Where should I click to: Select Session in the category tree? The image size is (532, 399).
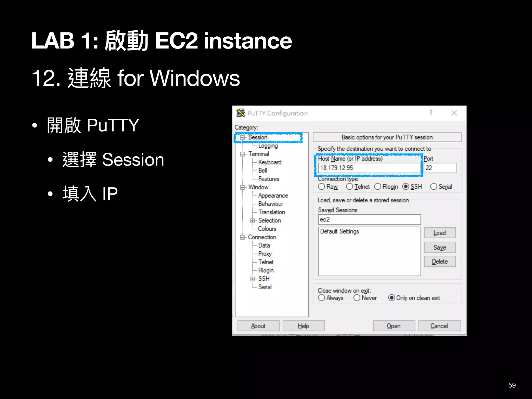pos(258,137)
